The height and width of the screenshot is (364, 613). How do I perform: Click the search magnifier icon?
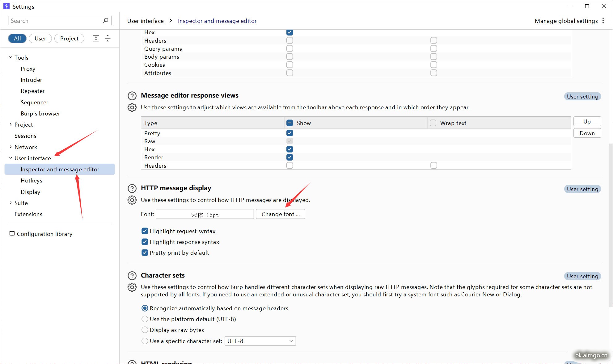[x=105, y=20]
